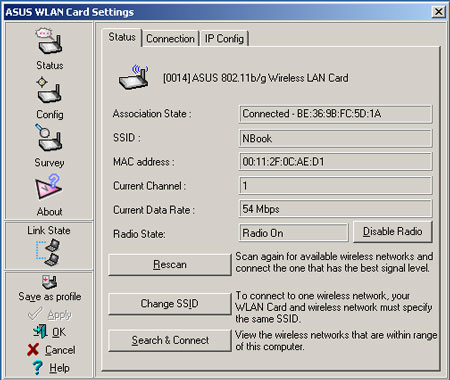Click the Rescan button

click(170, 265)
